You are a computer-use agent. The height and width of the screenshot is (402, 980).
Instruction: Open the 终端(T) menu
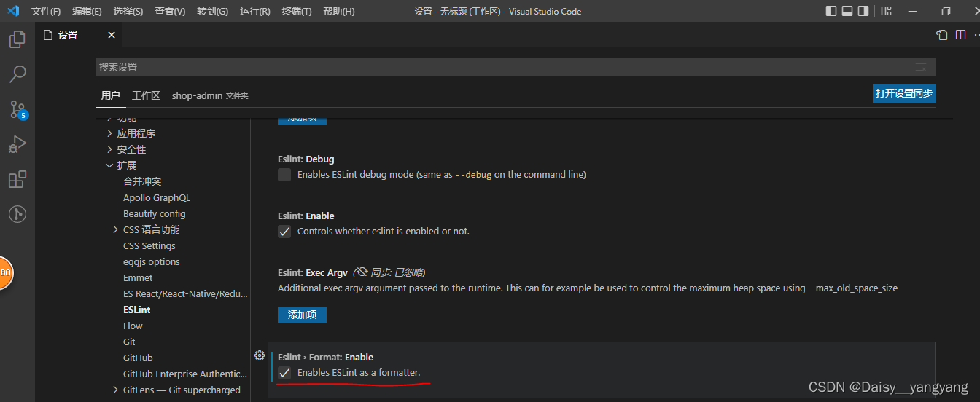point(297,12)
